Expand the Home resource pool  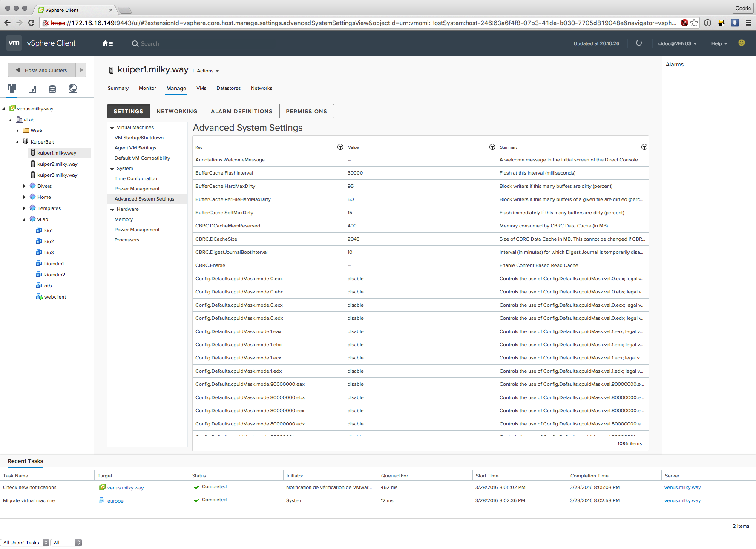point(24,197)
